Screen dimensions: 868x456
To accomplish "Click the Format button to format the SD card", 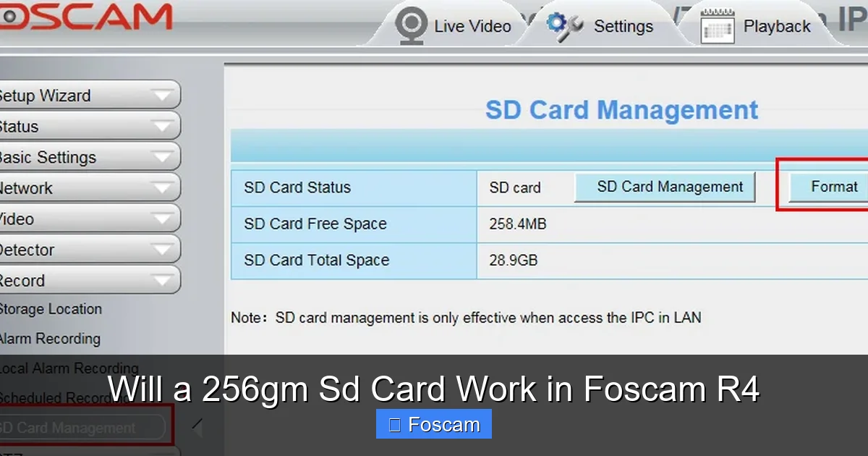I will point(833,186).
